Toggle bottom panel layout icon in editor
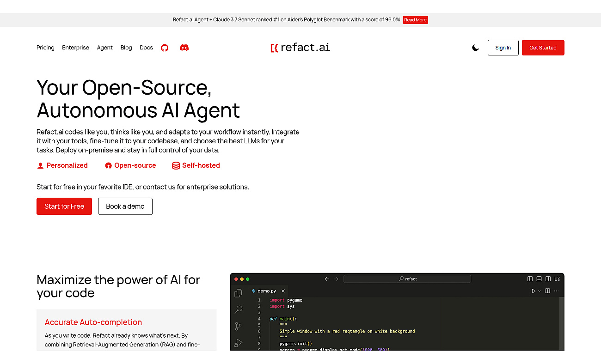Viewport: 601px width, 364px height. [x=539, y=279]
